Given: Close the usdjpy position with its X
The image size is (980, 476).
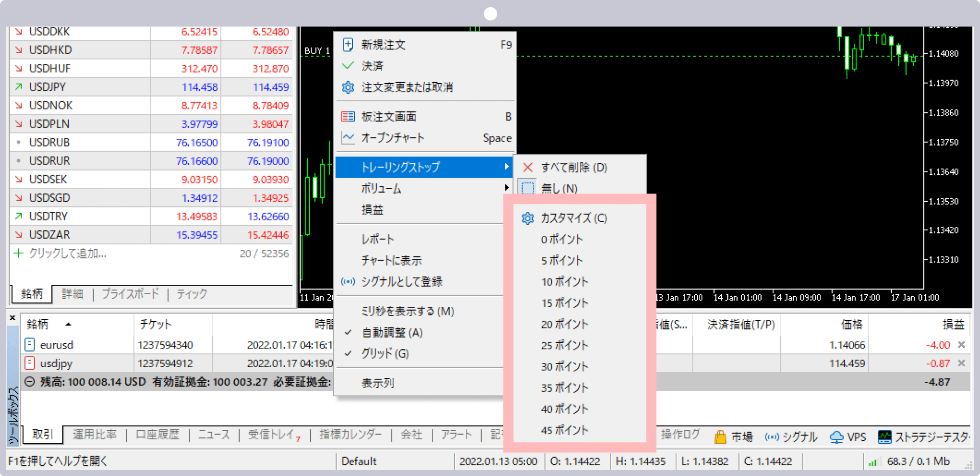Looking at the screenshot, I should pyautogui.click(x=961, y=363).
